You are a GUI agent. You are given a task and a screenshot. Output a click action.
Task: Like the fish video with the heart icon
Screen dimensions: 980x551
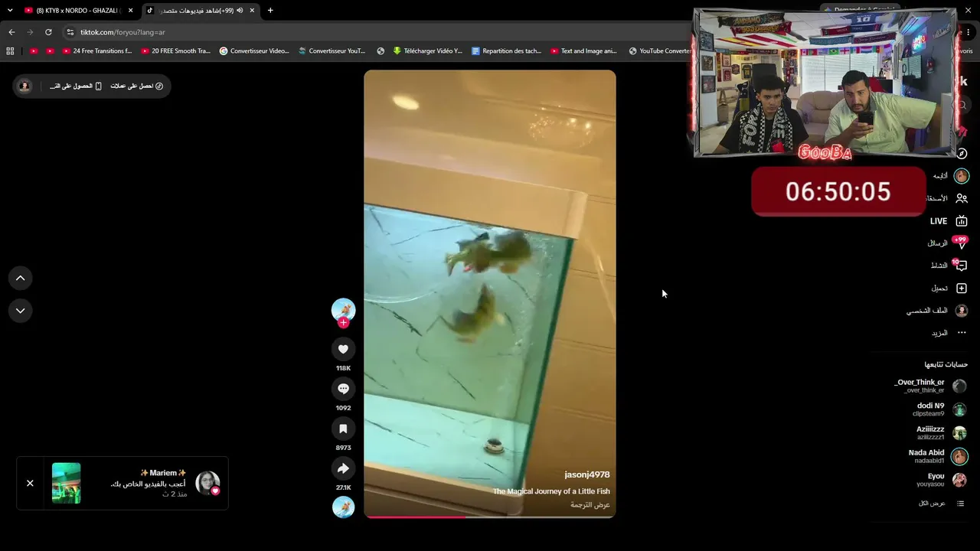pos(343,349)
